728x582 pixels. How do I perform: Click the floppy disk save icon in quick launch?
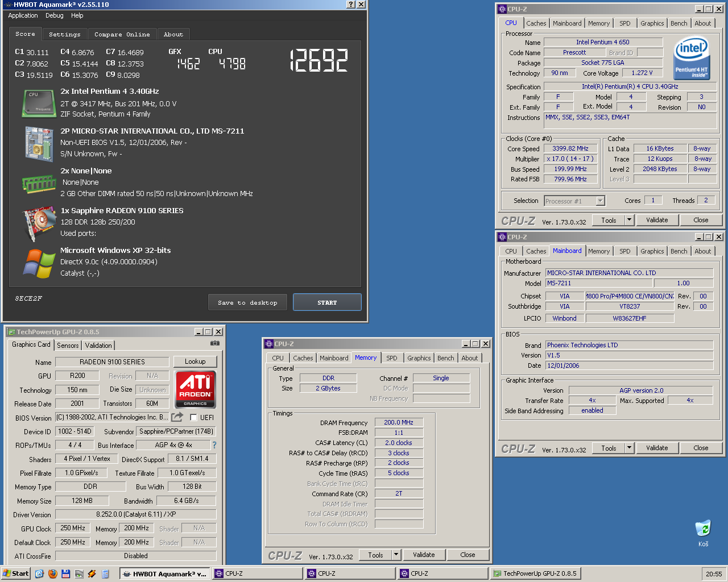pos(66,573)
